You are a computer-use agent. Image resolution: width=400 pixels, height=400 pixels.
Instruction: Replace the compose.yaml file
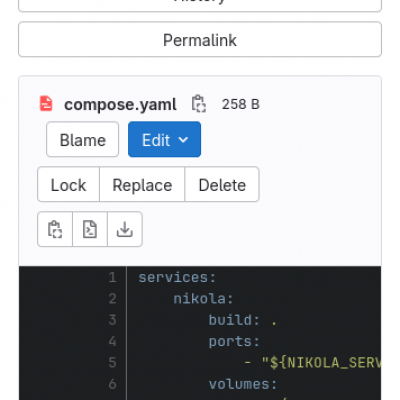(x=142, y=184)
